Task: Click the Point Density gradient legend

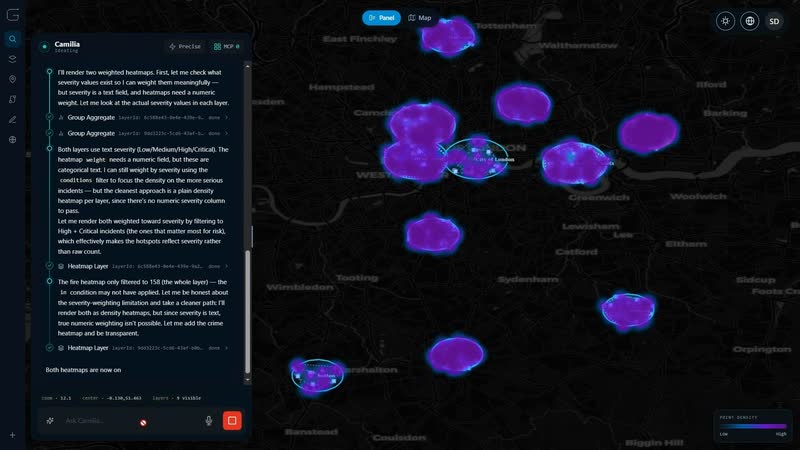Action: coord(753,426)
